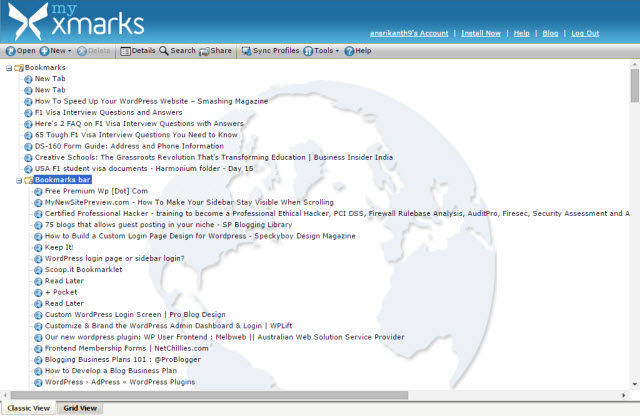The height and width of the screenshot is (416, 640).
Task: Click the Search magnifier icon
Action: pyautogui.click(x=164, y=51)
